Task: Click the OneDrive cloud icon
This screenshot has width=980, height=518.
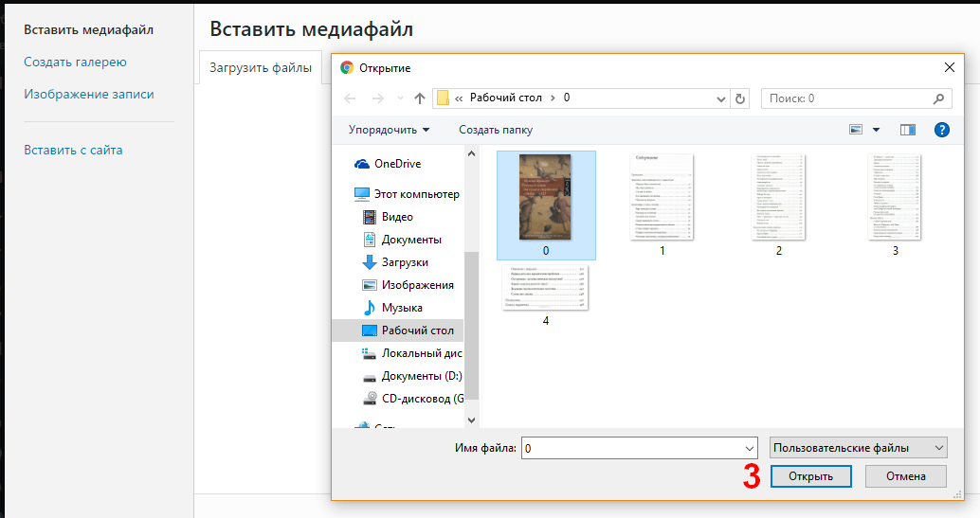Action: click(362, 164)
